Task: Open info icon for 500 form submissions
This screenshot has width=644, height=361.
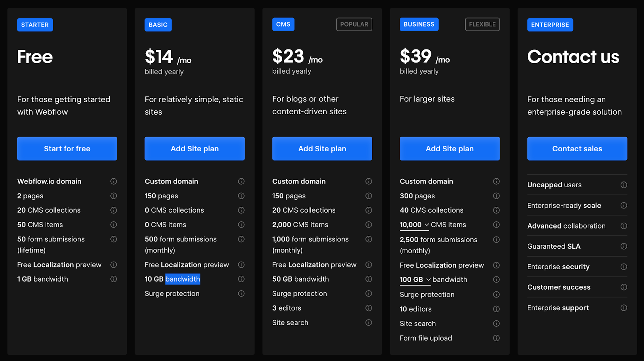Action: point(241,239)
